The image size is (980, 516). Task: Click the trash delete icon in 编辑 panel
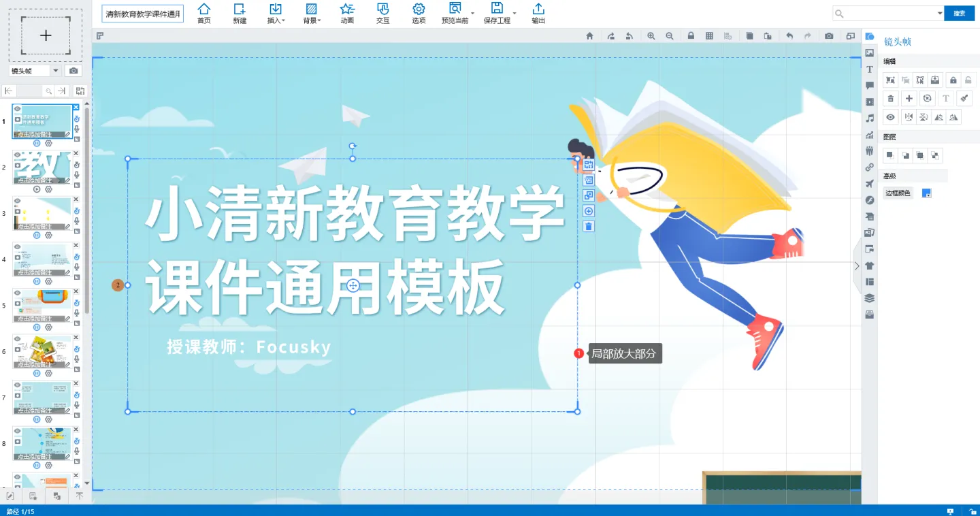pyautogui.click(x=890, y=99)
